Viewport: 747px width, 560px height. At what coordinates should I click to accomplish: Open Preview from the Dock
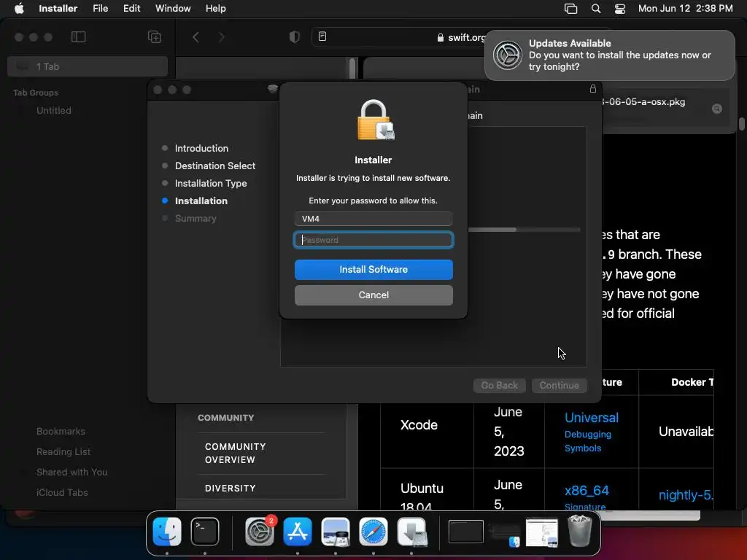(x=336, y=532)
